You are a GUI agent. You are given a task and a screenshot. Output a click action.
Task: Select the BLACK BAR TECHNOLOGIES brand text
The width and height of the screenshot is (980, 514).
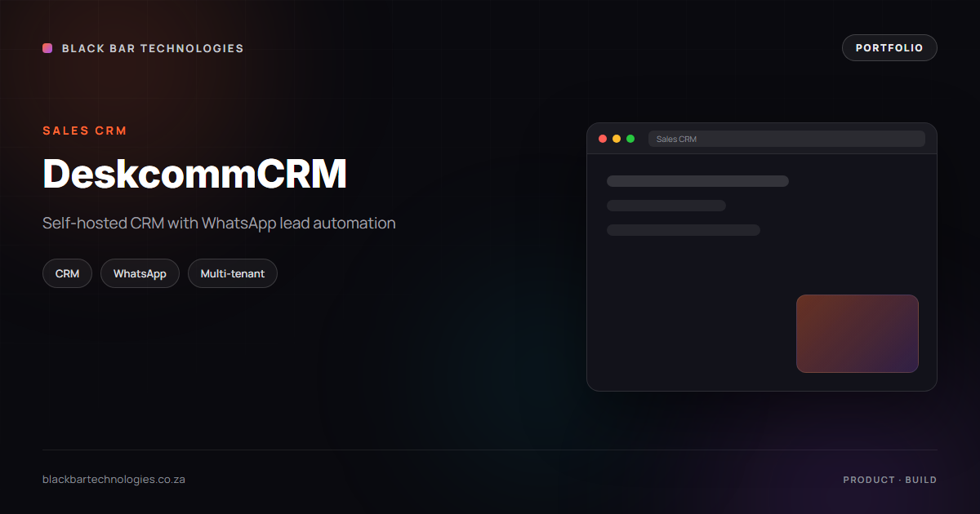pos(153,48)
